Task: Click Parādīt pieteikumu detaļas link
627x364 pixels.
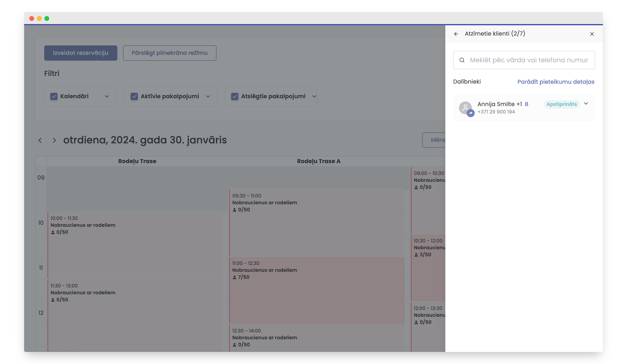Action: point(556,82)
